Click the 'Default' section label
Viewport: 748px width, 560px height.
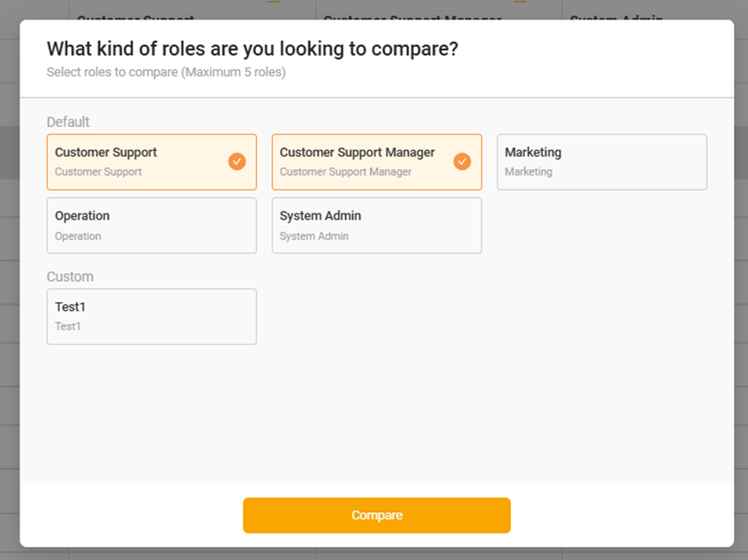[68, 122]
